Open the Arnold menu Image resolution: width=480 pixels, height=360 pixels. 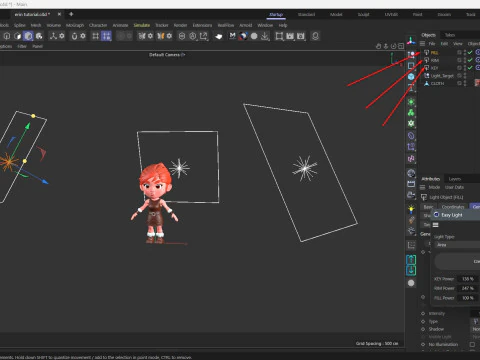(246, 25)
